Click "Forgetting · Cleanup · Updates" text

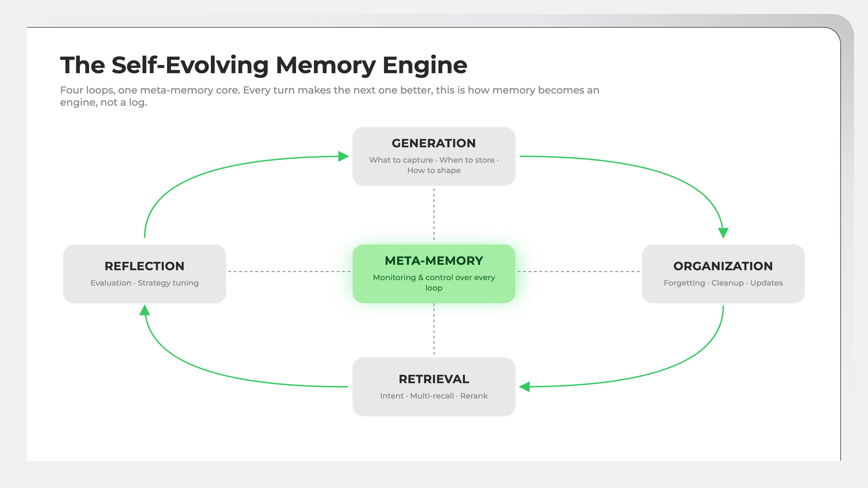tap(723, 283)
